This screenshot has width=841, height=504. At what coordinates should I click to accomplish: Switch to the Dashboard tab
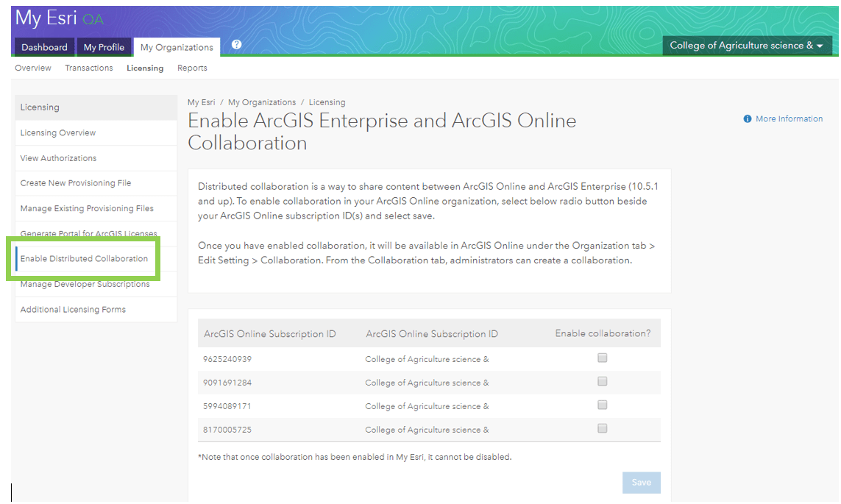click(45, 47)
